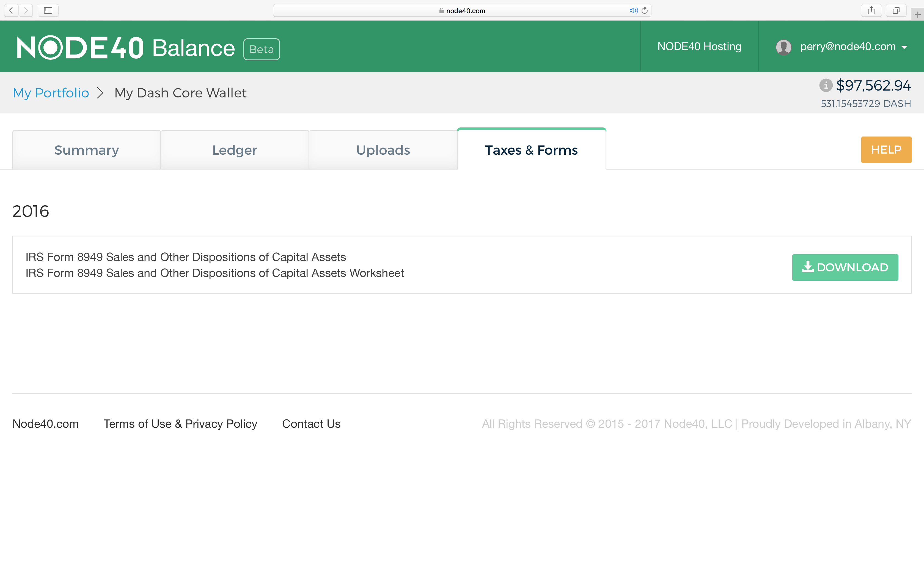Screen dimensions: 924x578
Task: Click the user avatar icon
Action: [x=783, y=47]
